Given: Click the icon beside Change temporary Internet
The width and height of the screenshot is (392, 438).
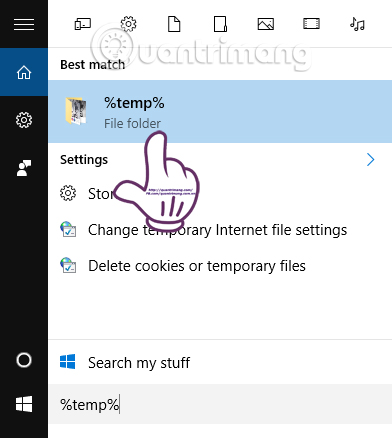Looking at the screenshot, I should pos(68,229).
